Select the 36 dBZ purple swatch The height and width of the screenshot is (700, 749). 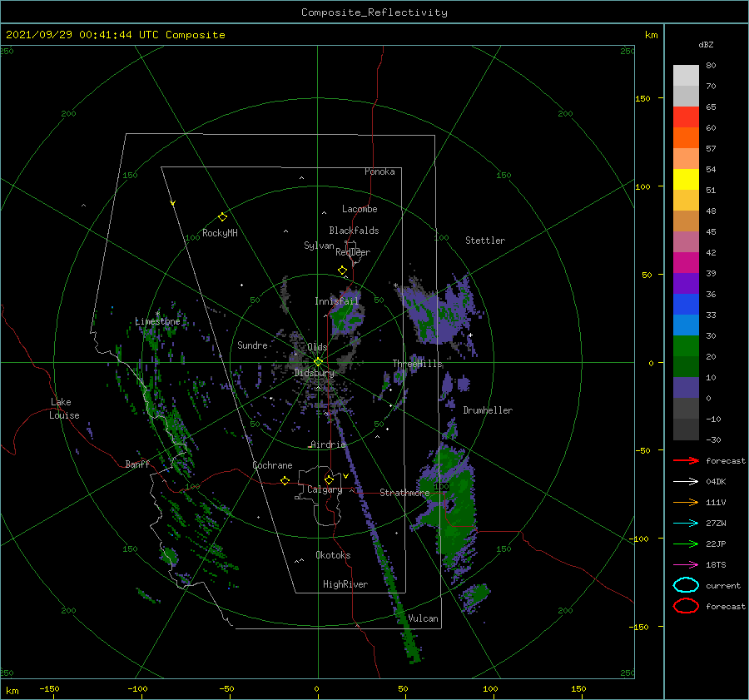coord(686,283)
